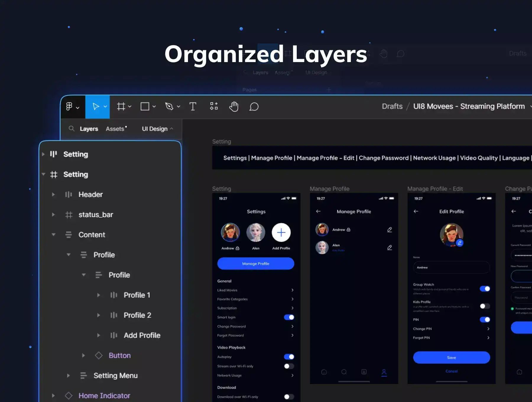Viewport: 532px width, 402px height.
Task: Enable the Kids Profile toggle
Action: click(x=485, y=306)
